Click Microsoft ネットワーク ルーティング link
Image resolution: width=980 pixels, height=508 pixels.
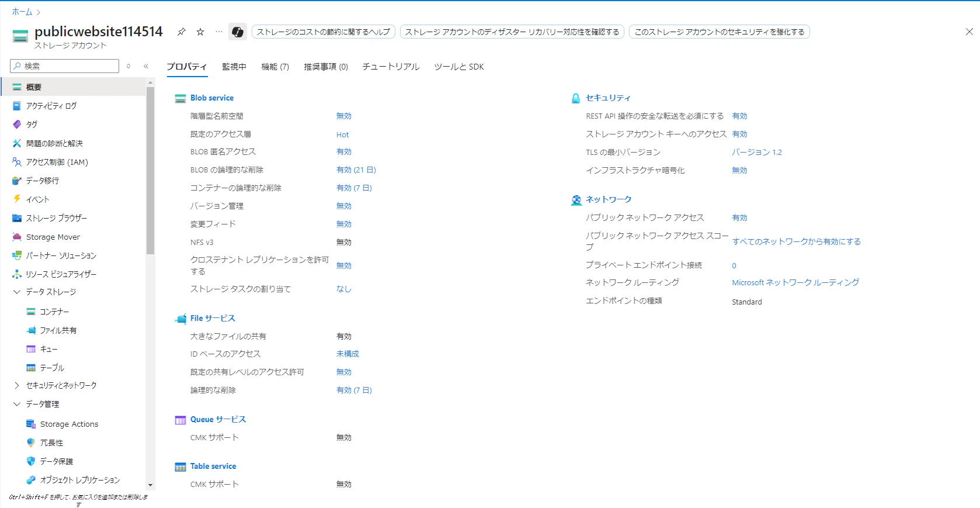[x=795, y=282]
